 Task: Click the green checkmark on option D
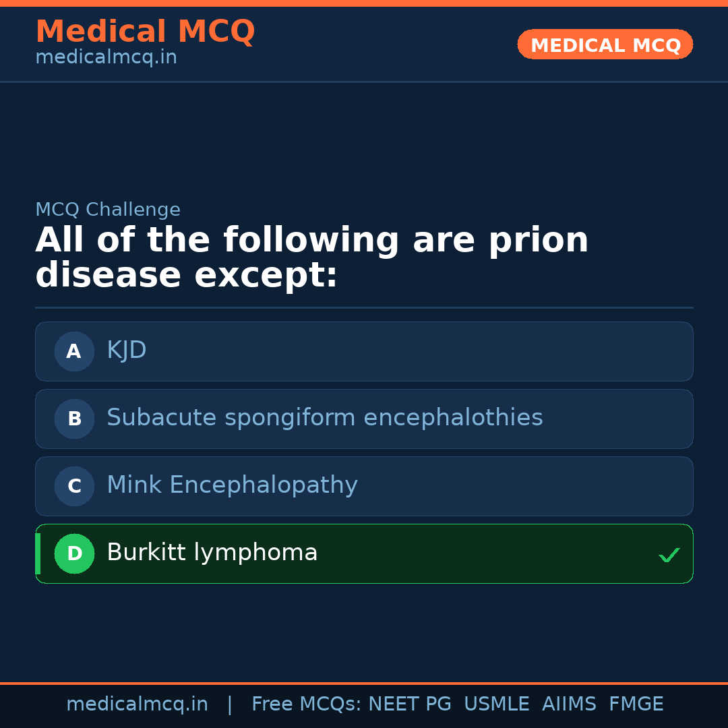[x=669, y=555]
